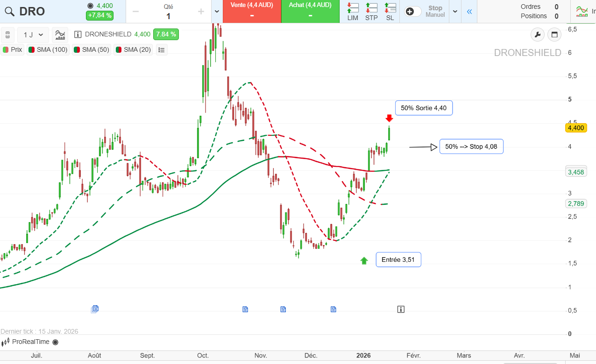Select the LIM limit order tool
The image size is (596, 364).
click(x=353, y=12)
